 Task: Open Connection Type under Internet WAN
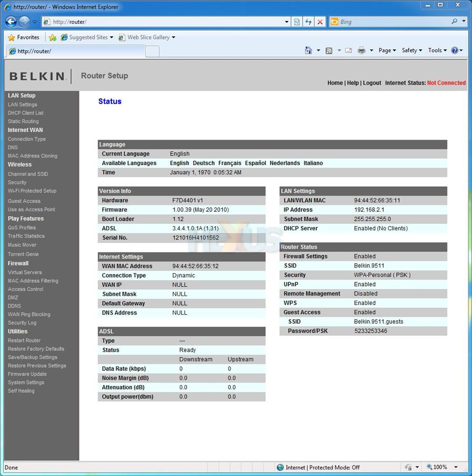27,139
